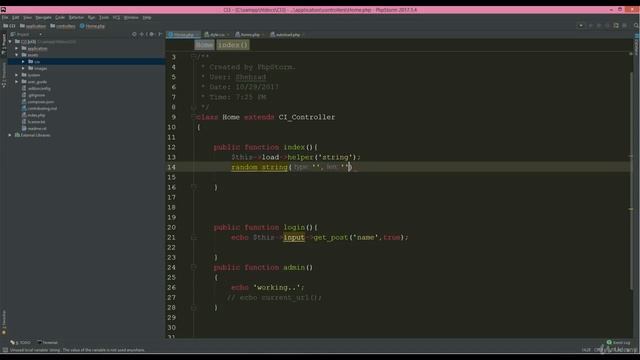Open the Event Log
The width and height of the screenshot is (640, 360).
[x=618, y=342]
